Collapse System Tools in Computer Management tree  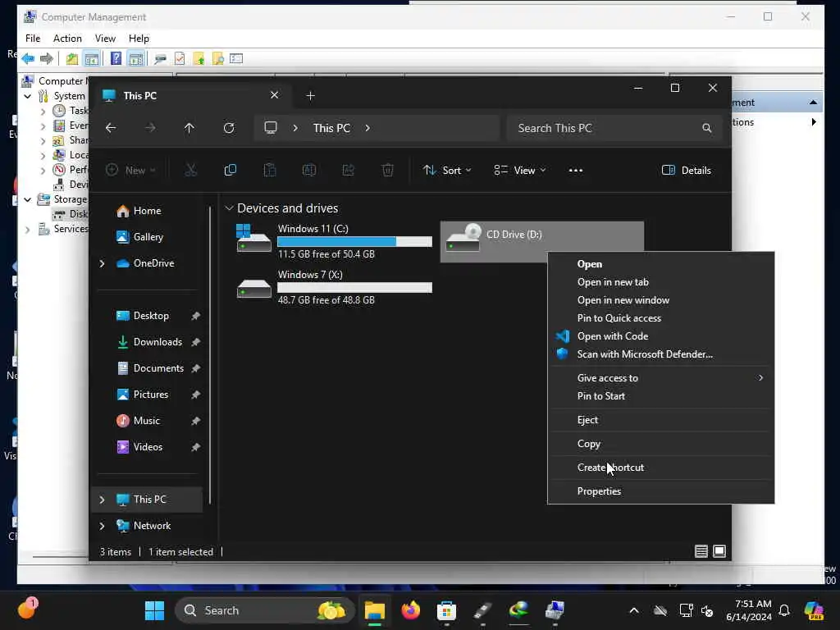click(28, 96)
